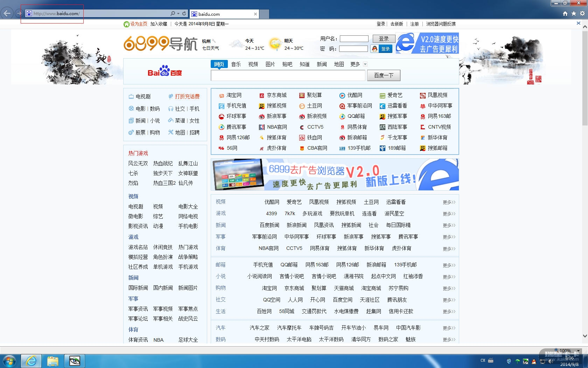Viewport: 588px width, 368px height.
Task: Open Favorites star icon in toolbar
Action: click(x=574, y=14)
